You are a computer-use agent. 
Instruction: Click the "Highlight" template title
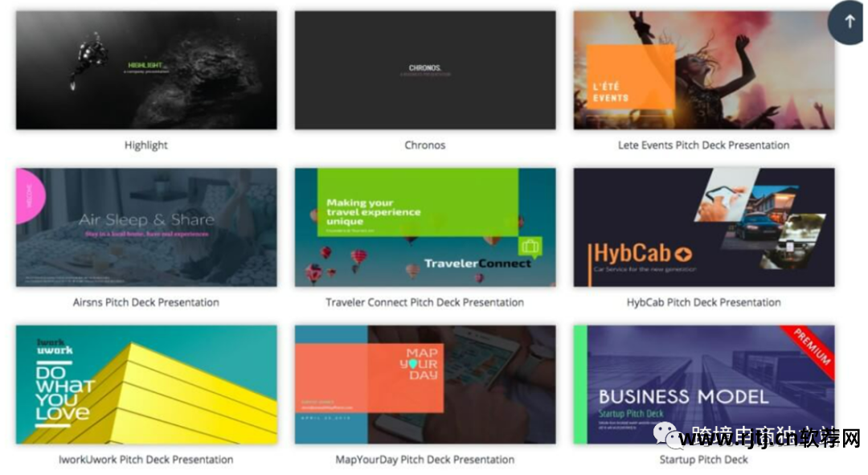click(146, 145)
